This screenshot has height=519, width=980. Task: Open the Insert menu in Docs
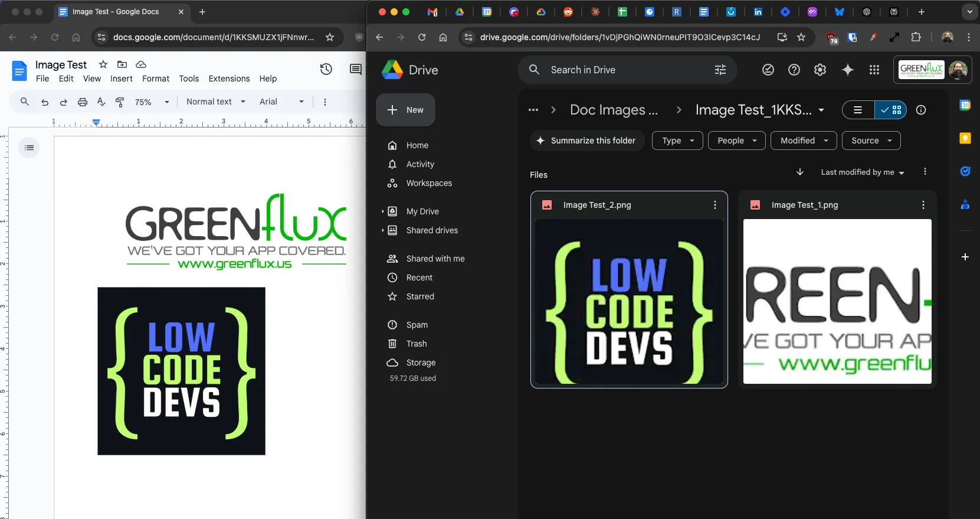point(121,79)
